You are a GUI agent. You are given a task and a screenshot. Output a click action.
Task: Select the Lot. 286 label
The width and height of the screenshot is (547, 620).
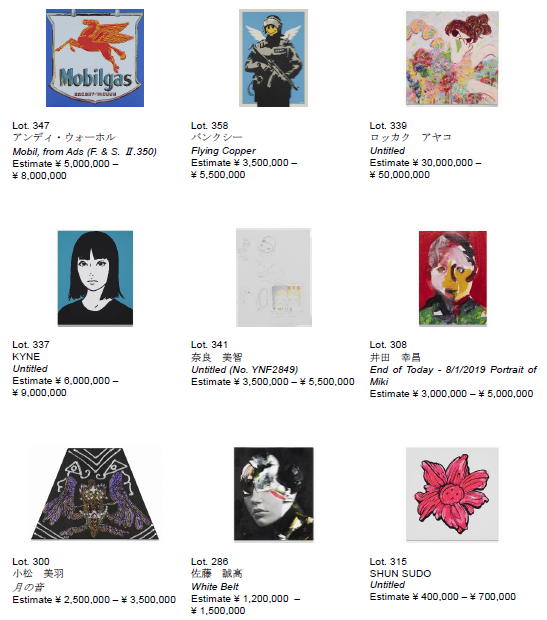tap(210, 561)
